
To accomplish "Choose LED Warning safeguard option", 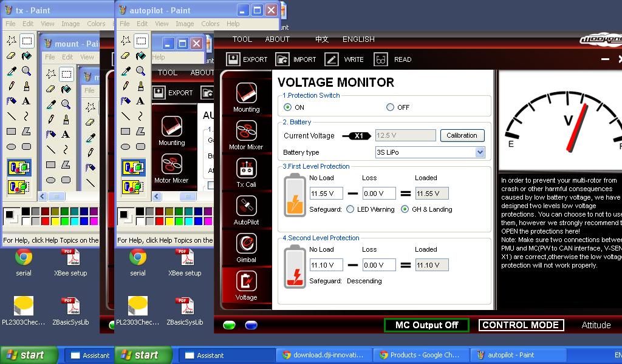I will pyautogui.click(x=350, y=209).
